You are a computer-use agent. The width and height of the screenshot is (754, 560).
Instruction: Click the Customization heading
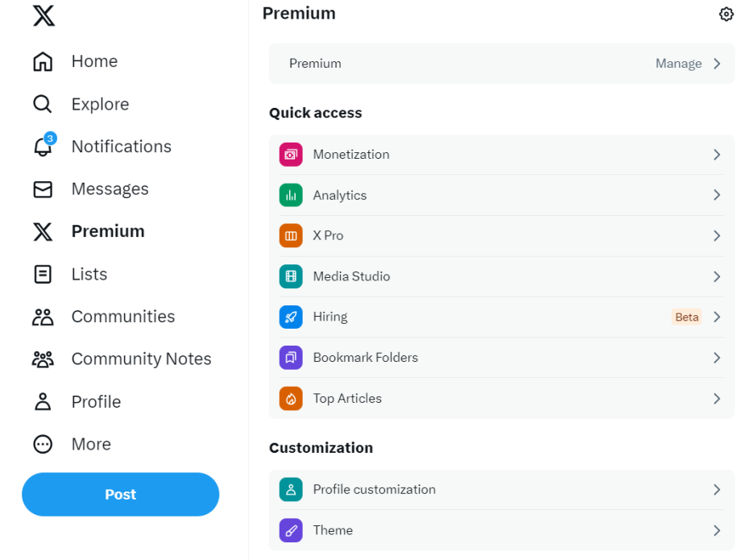321,448
